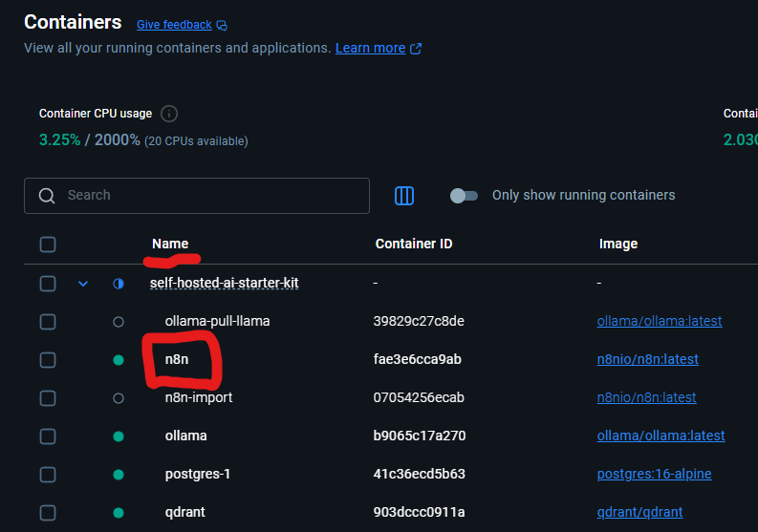Screen dimensions: 758x532
Task: Sort by the Image column header
Action: [x=618, y=244]
